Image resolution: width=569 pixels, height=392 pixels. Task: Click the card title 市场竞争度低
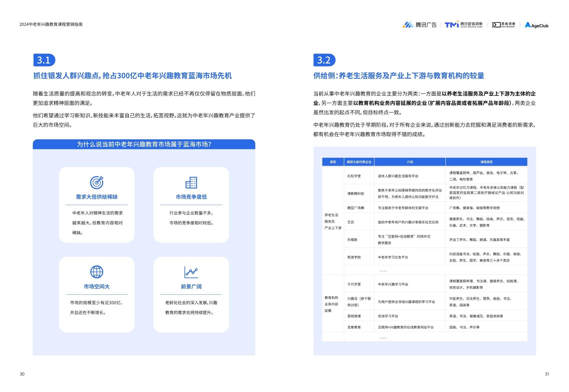pyautogui.click(x=191, y=197)
